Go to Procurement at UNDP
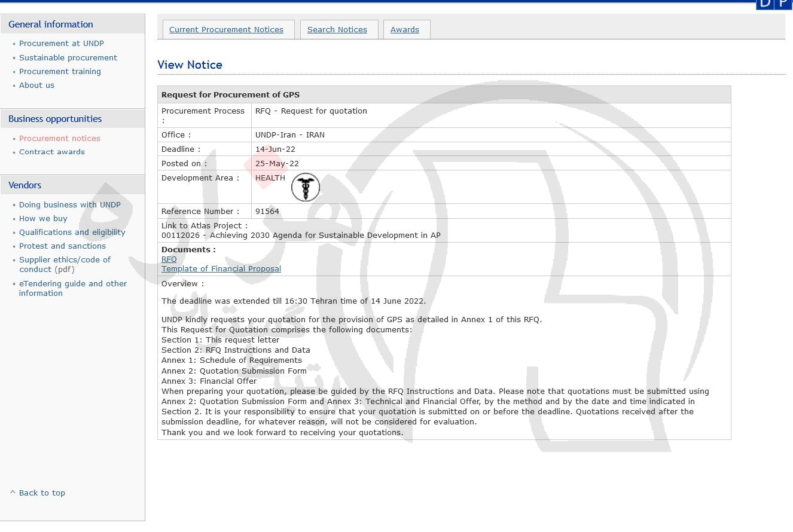This screenshot has width=793, height=532. point(62,43)
